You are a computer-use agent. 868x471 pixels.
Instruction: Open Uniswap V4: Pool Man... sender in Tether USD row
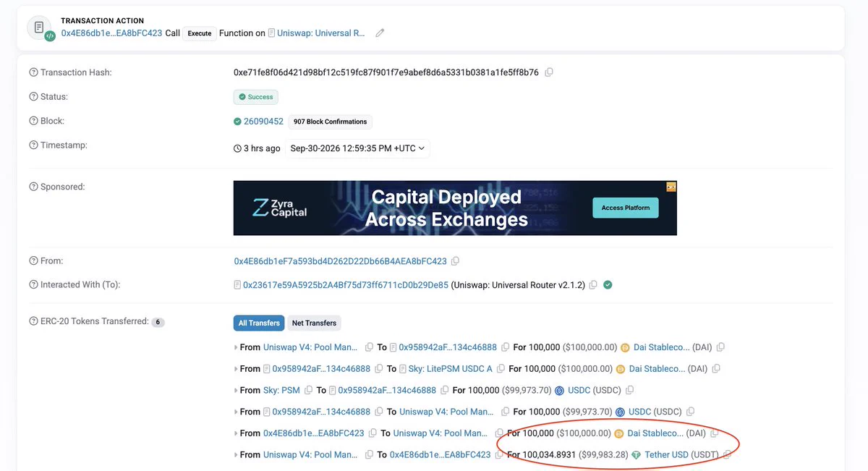click(310, 455)
